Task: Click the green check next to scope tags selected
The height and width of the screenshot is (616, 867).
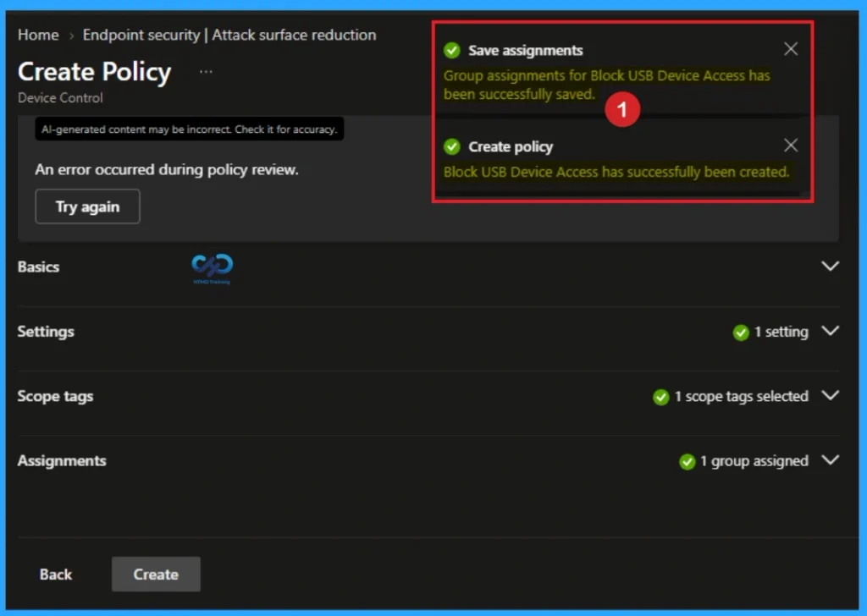Action: 660,397
